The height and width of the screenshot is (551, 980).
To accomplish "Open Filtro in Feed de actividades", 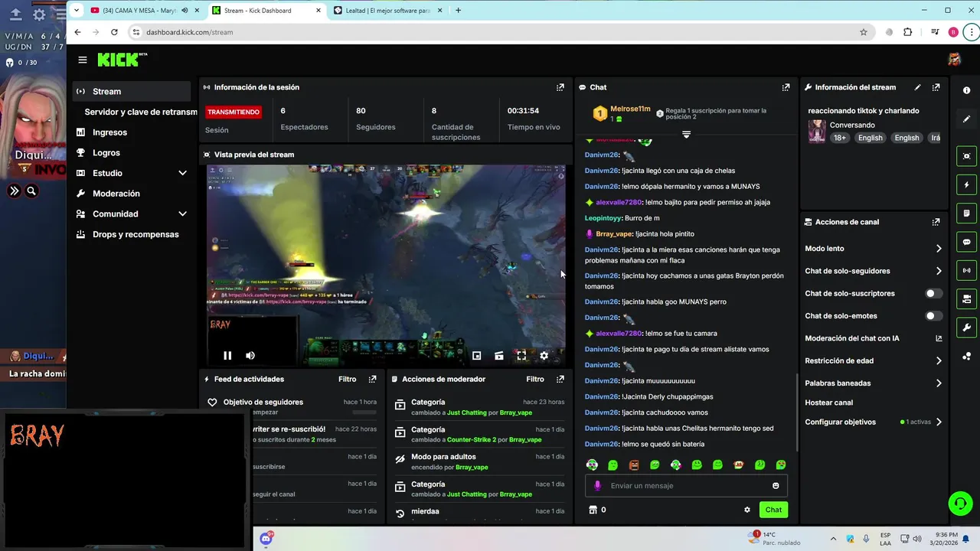I will (x=348, y=379).
